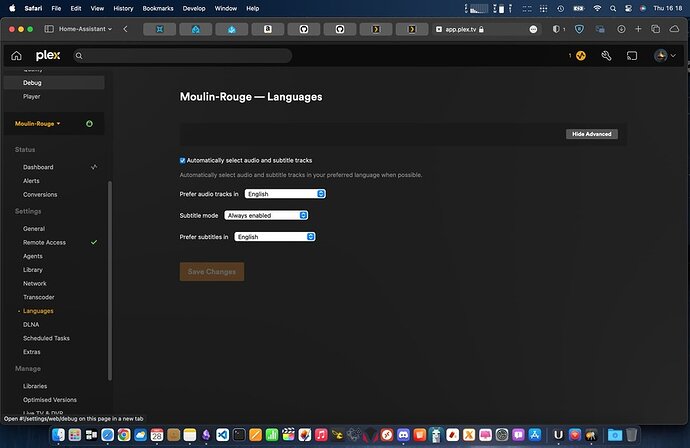
Task: Open General settings page
Action: point(34,228)
